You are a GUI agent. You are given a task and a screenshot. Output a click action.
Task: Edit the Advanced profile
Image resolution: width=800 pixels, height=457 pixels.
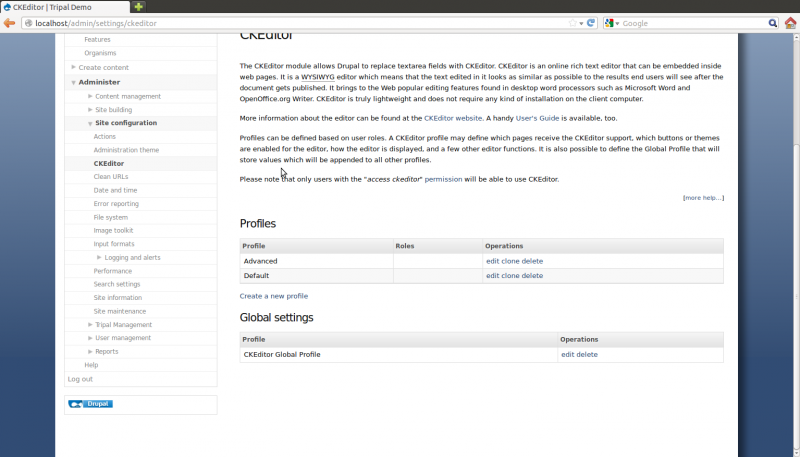[492, 261]
